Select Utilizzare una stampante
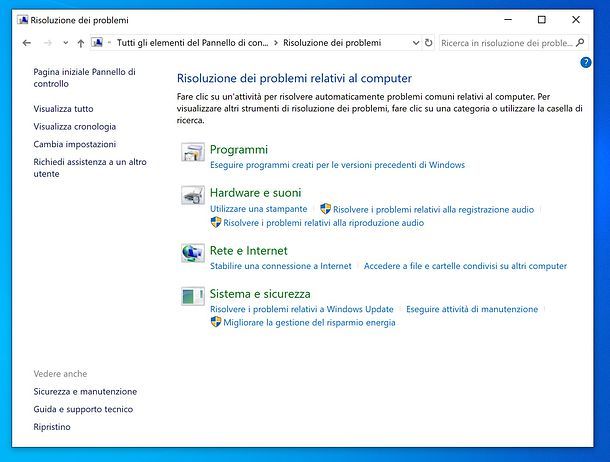610x462 pixels. pos(259,209)
